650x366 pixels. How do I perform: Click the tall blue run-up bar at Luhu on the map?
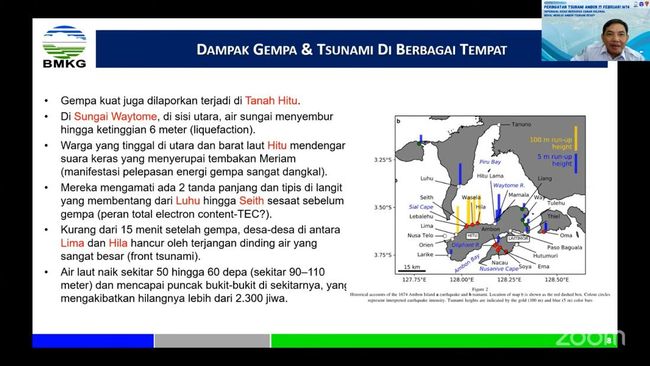460,175
